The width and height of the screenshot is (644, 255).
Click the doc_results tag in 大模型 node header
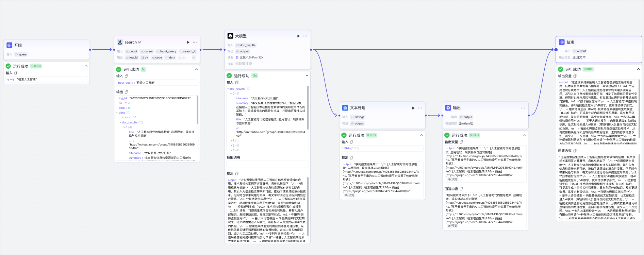coord(246,45)
